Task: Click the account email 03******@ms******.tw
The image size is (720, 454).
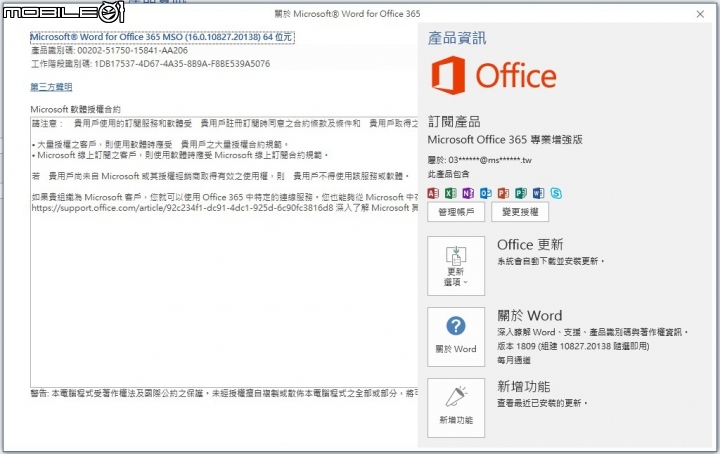Action: click(490, 160)
